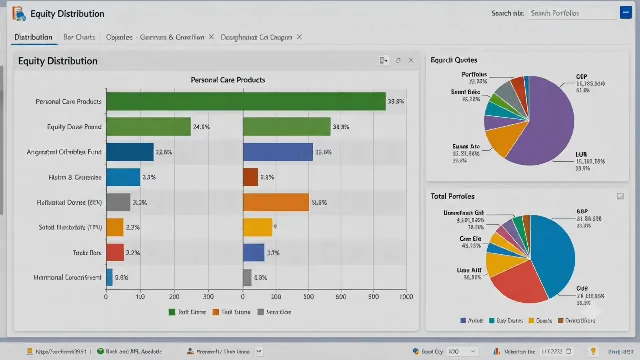The width and height of the screenshot is (640, 360).
Task: Click the bar chart icon in status bar
Action: 496,351
